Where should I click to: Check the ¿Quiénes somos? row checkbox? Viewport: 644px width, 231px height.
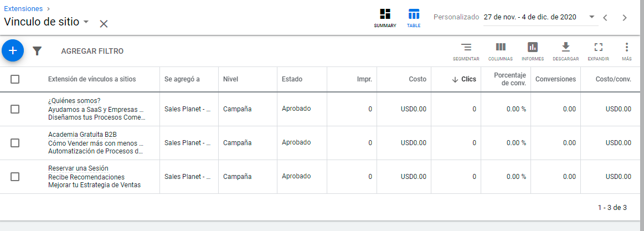(x=15, y=109)
